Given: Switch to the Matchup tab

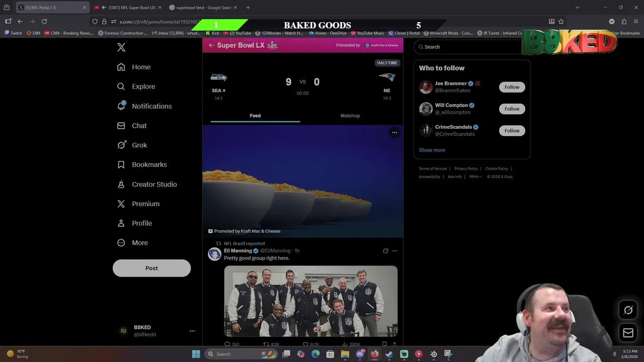Looking at the screenshot, I should pyautogui.click(x=350, y=116).
